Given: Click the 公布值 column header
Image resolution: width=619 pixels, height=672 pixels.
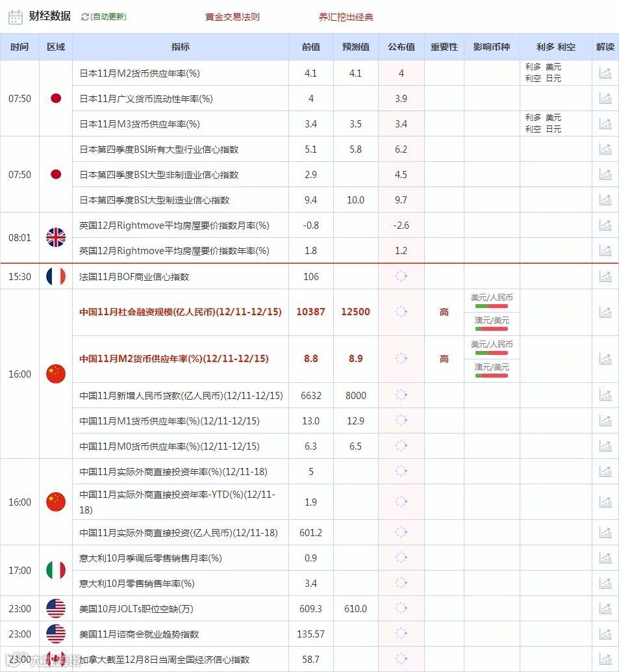Looking at the screenshot, I should [x=401, y=47].
